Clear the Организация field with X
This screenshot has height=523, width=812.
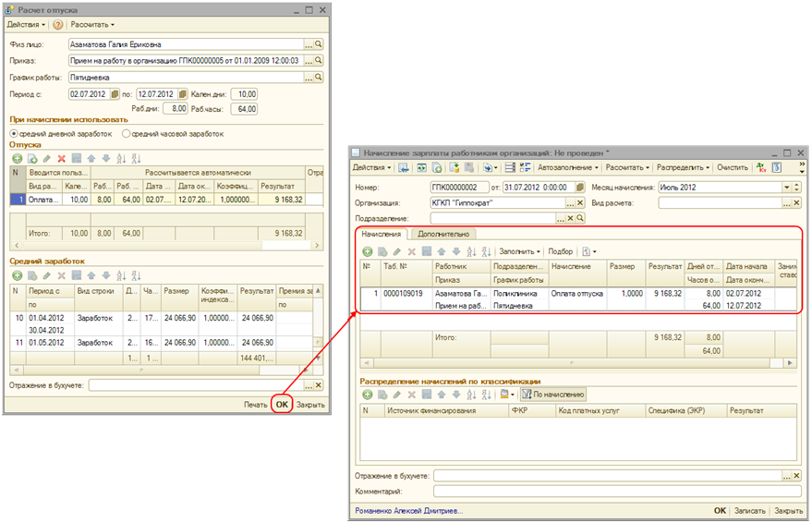pos(580,202)
